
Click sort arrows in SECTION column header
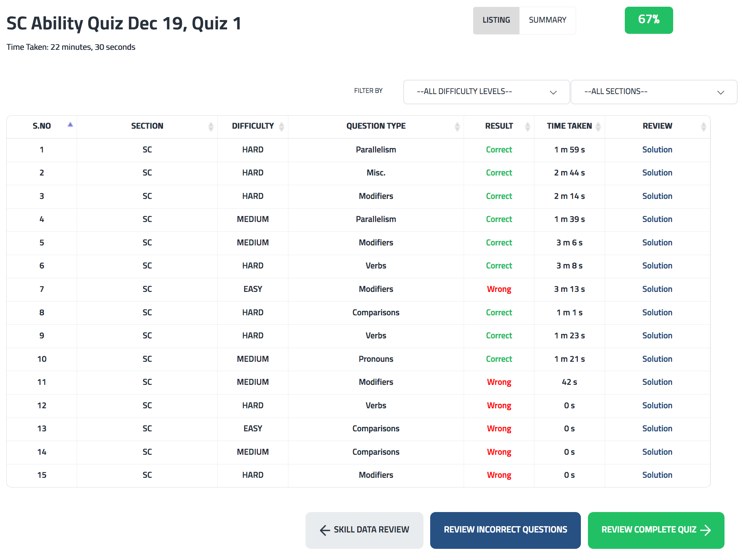(211, 127)
